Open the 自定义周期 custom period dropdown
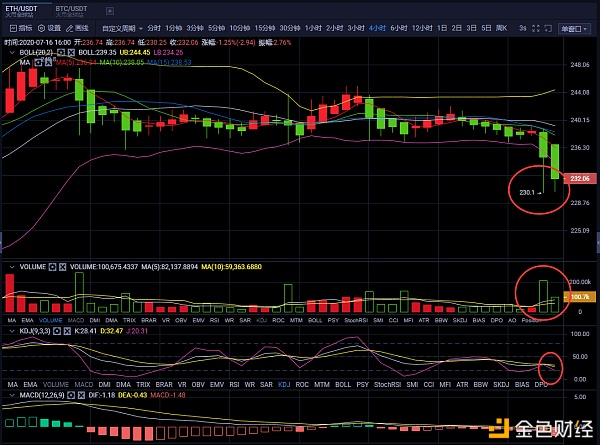Viewport: 600px width, 445px height. (122, 28)
